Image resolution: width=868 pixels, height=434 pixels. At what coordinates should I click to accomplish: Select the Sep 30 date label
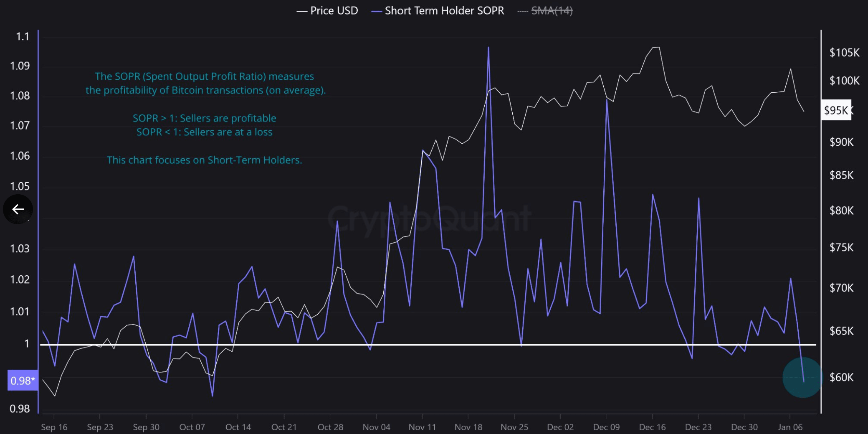(146, 427)
